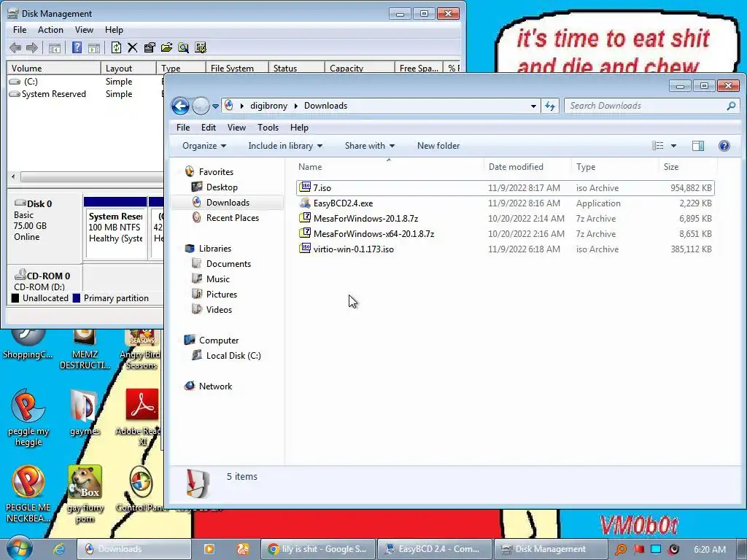Select the EasyBCD2.4.exe file

pyautogui.click(x=505, y=203)
